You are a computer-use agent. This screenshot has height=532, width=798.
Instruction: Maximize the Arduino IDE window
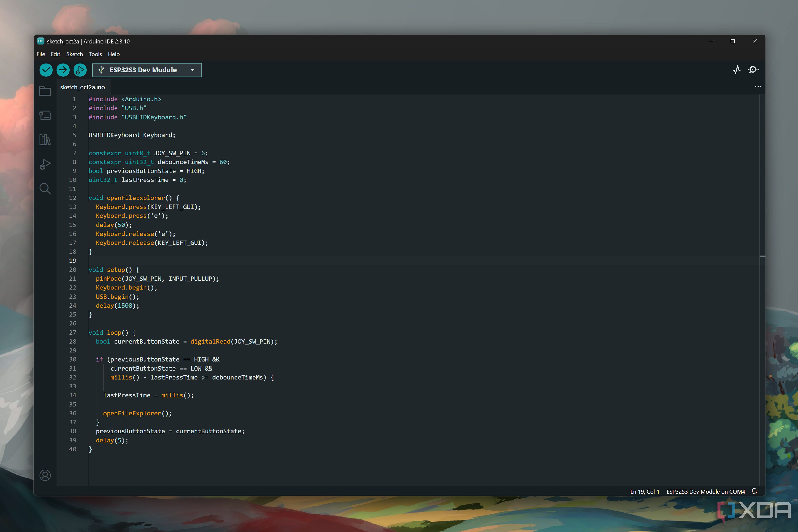coord(733,41)
